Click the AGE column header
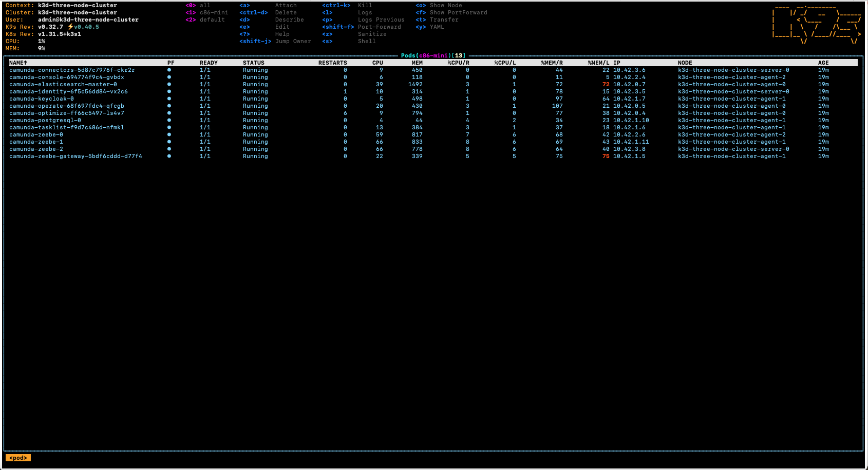The height and width of the screenshot is (470, 868). click(823, 63)
